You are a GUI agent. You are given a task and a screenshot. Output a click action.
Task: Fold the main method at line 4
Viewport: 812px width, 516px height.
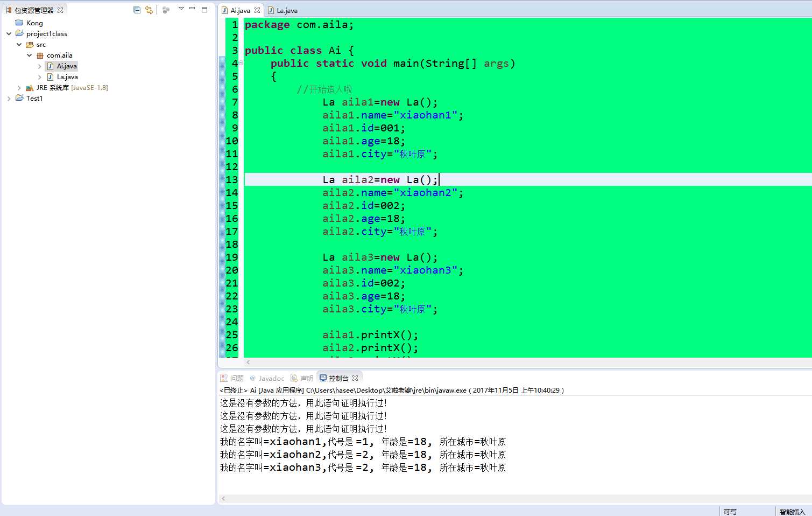click(x=241, y=63)
